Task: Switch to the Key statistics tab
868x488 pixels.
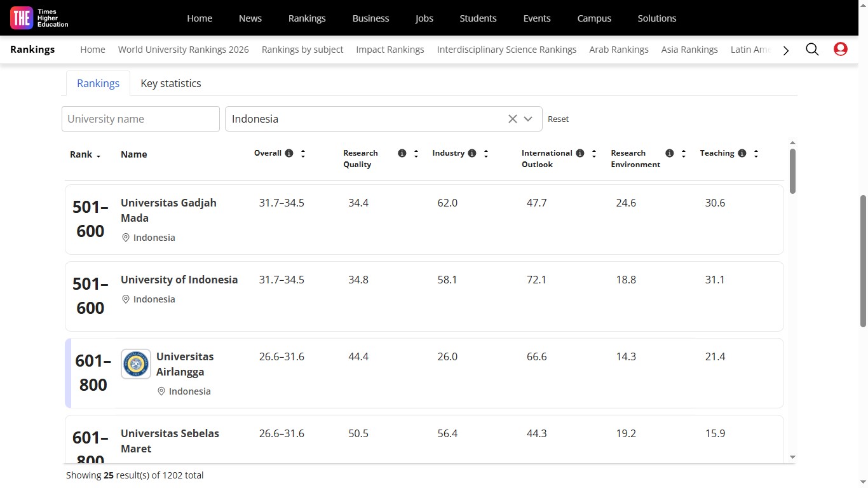Action: tap(170, 83)
